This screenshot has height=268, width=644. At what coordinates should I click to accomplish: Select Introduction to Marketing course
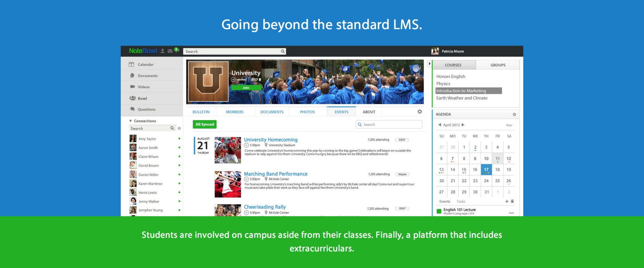[469, 91]
